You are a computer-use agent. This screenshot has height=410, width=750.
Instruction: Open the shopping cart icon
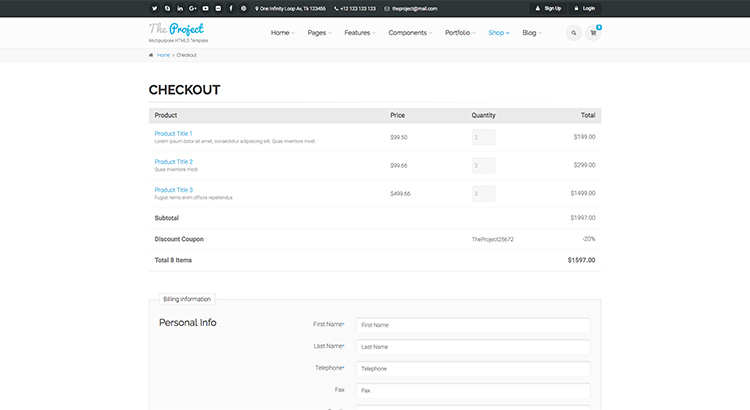click(593, 33)
